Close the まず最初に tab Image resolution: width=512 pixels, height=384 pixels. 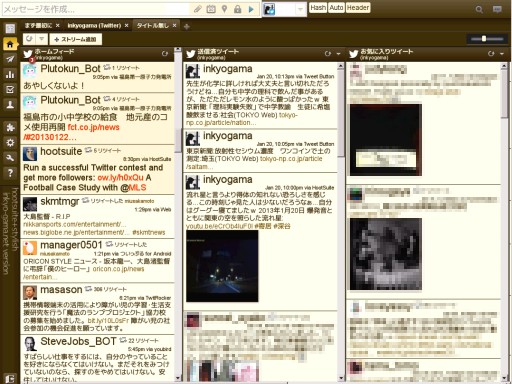58,26
